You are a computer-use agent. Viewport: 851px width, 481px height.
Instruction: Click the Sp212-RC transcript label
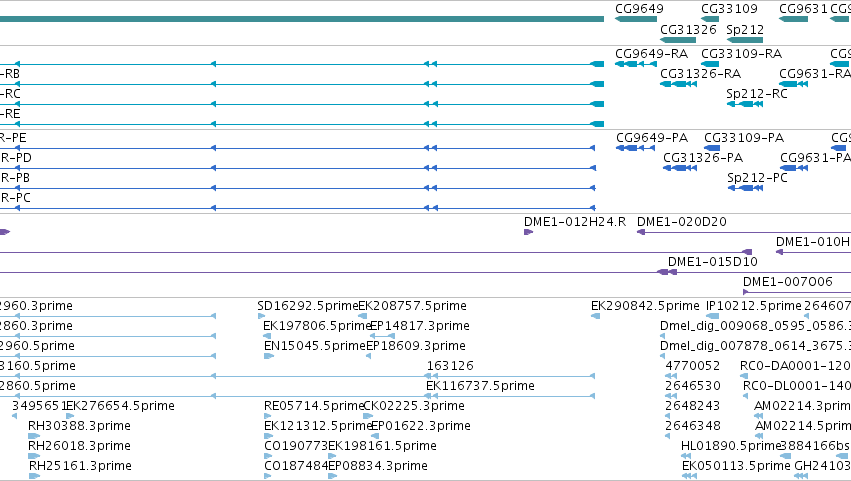[x=757, y=94]
